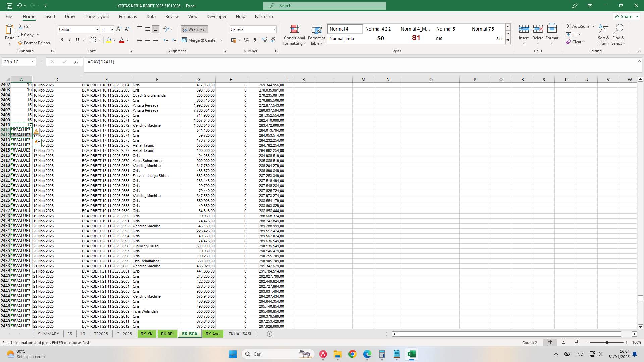Click the Percent style icon
644x362 pixels.
tap(247, 40)
